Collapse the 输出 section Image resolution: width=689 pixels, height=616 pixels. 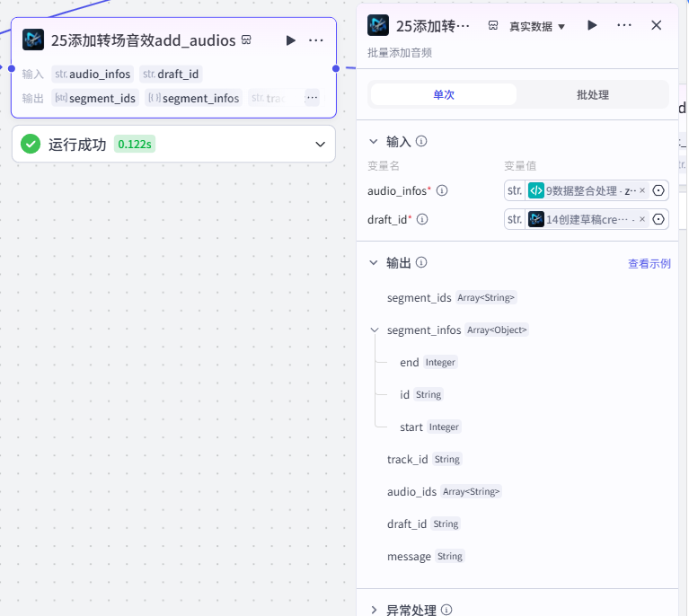(374, 263)
